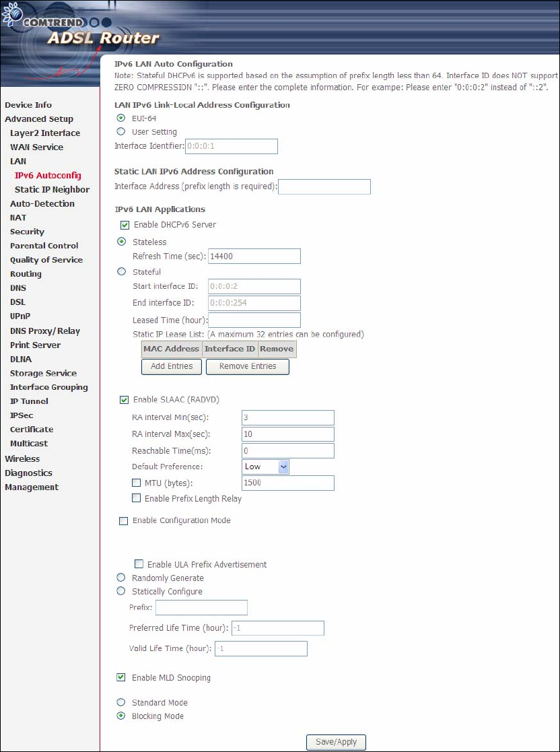
Task: Click End interface ID field
Action: pos(254,303)
